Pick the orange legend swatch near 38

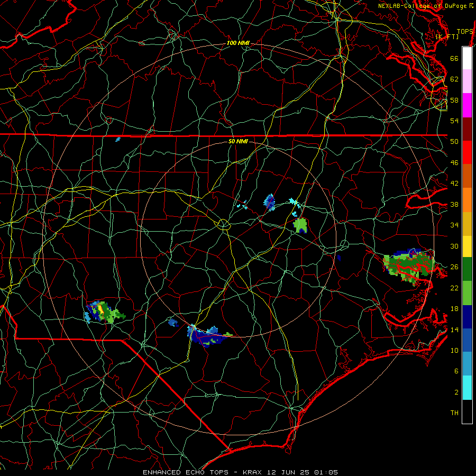[467, 200]
